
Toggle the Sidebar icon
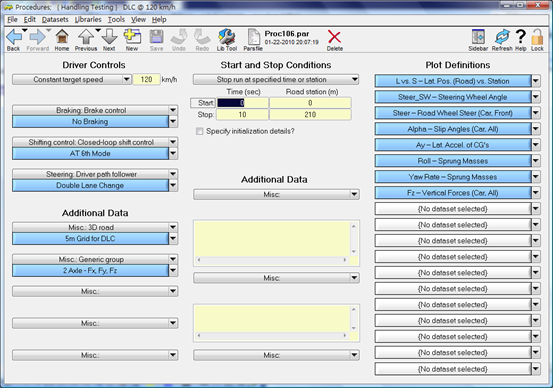[478, 37]
